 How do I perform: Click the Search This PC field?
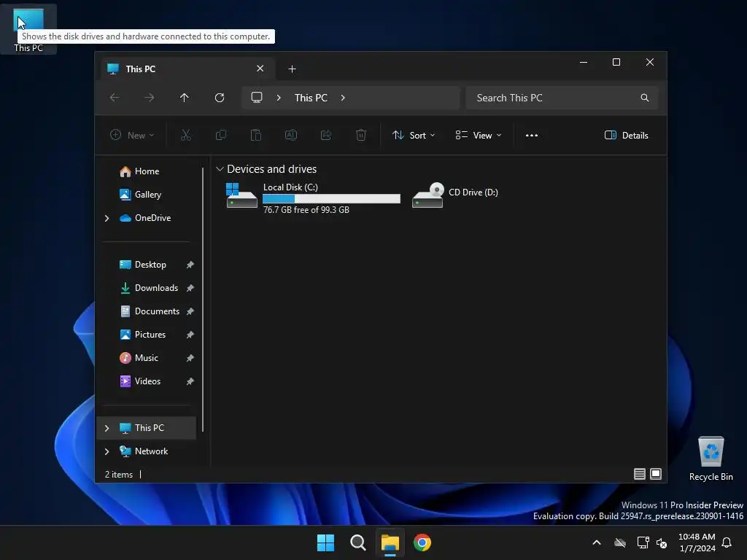pos(562,98)
